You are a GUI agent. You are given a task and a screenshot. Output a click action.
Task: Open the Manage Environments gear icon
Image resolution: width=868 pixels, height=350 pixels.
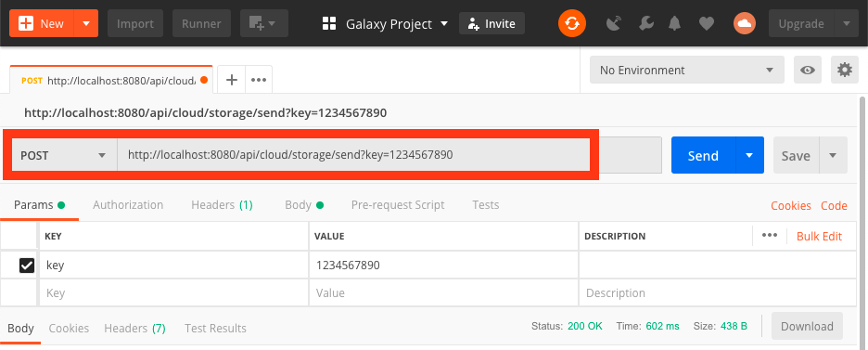click(x=844, y=70)
